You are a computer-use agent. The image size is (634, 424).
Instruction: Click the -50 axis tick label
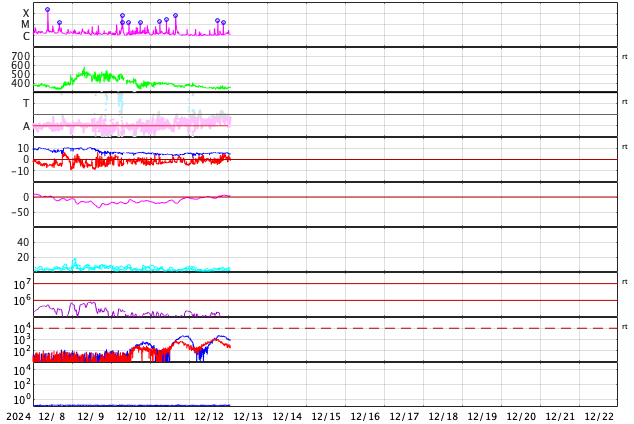[x=20, y=212]
